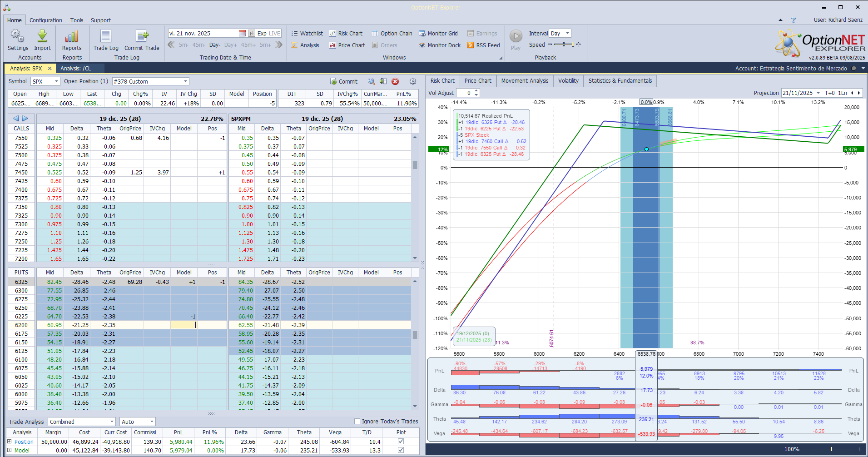The width and height of the screenshot is (868, 457).
Task: Switch to the Statistics & Fundamentals tab
Action: coord(620,81)
